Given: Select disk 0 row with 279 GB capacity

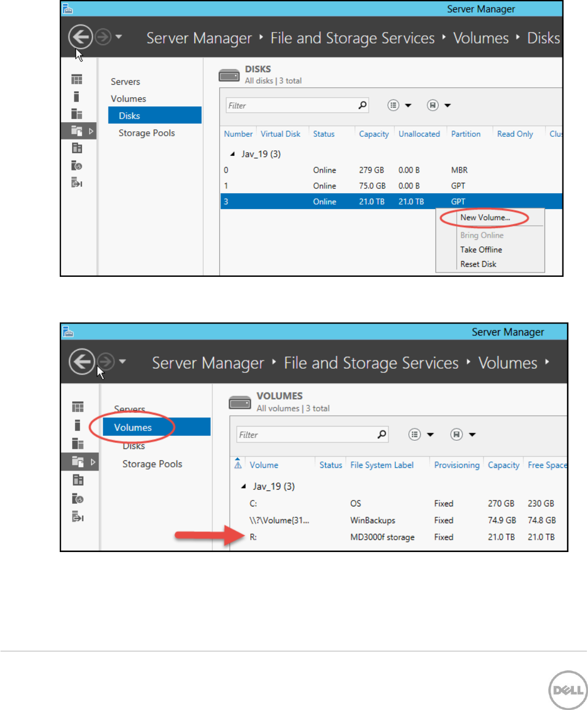Looking at the screenshot, I should pyautogui.click(x=391, y=170).
